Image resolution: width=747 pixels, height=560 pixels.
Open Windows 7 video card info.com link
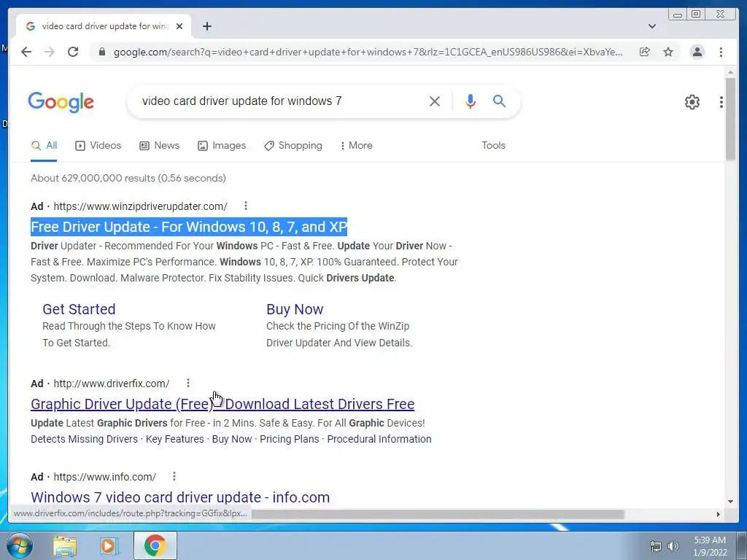[180, 497]
